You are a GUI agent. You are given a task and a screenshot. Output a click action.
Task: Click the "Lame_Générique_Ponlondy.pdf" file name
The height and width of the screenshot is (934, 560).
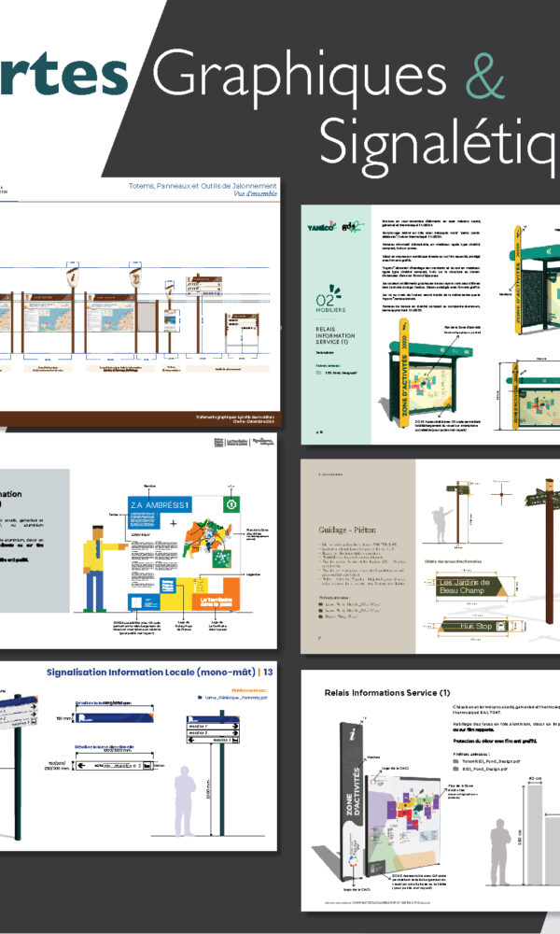[x=235, y=697]
